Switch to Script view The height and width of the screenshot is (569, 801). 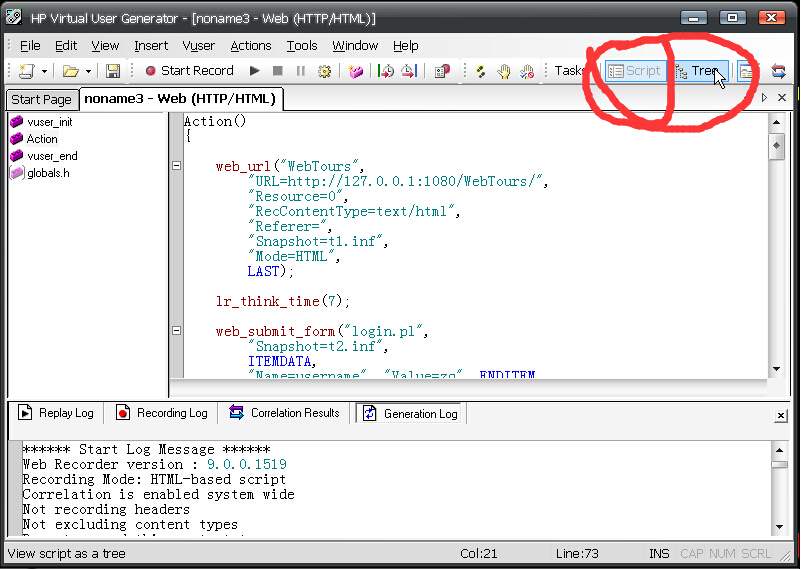[635, 71]
